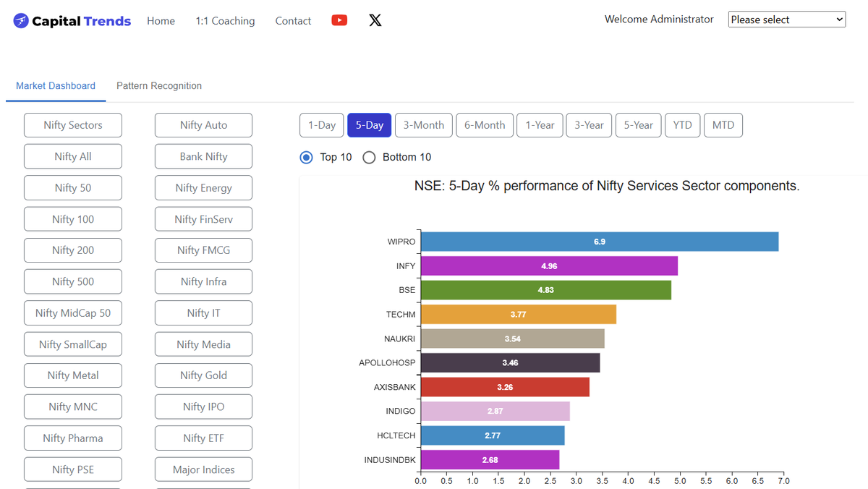This screenshot has height=489, width=868.
Task: Show Nifty FinServ sector
Action: (x=203, y=219)
